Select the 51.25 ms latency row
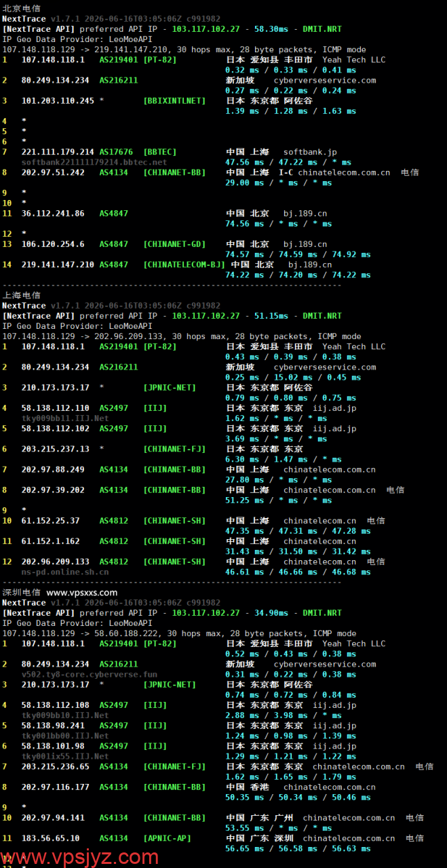The image size is (447, 868). point(279,500)
